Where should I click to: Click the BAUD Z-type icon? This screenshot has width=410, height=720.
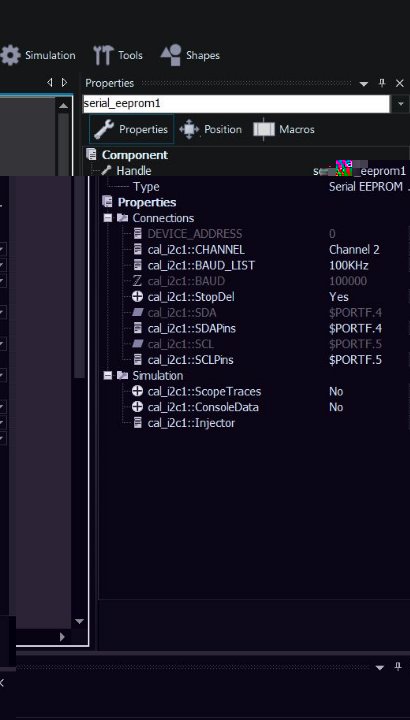coord(137,281)
